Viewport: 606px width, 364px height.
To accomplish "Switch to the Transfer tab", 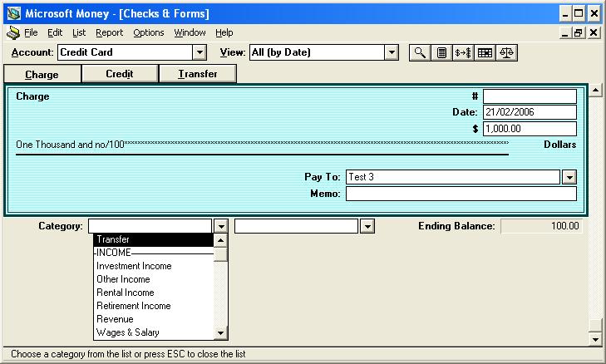I will coord(198,73).
